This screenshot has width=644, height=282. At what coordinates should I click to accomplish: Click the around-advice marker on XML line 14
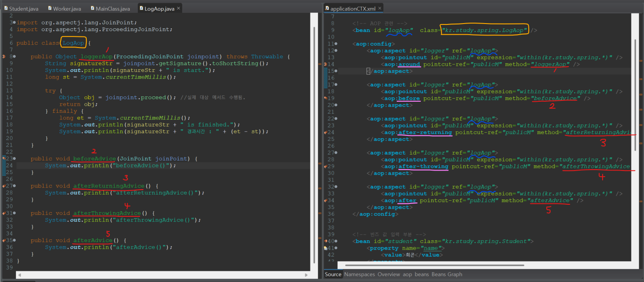pos(326,64)
